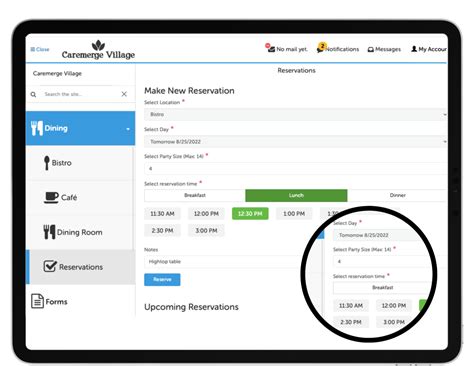This screenshot has height=366, width=474.
Task: Click the Reservations page title
Action: pos(296,70)
